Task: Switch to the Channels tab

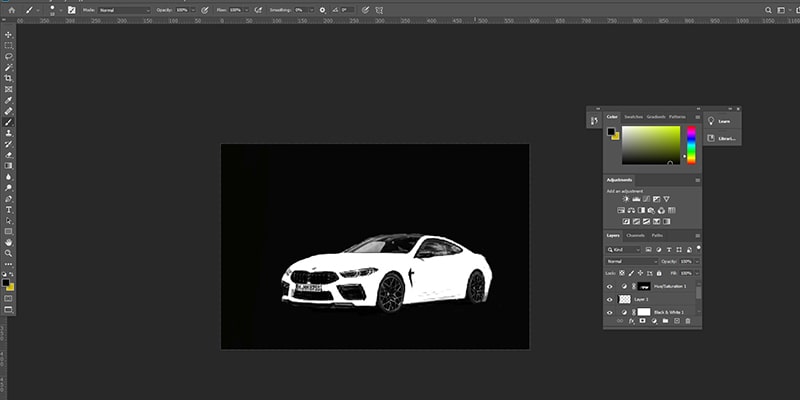Action: point(635,235)
